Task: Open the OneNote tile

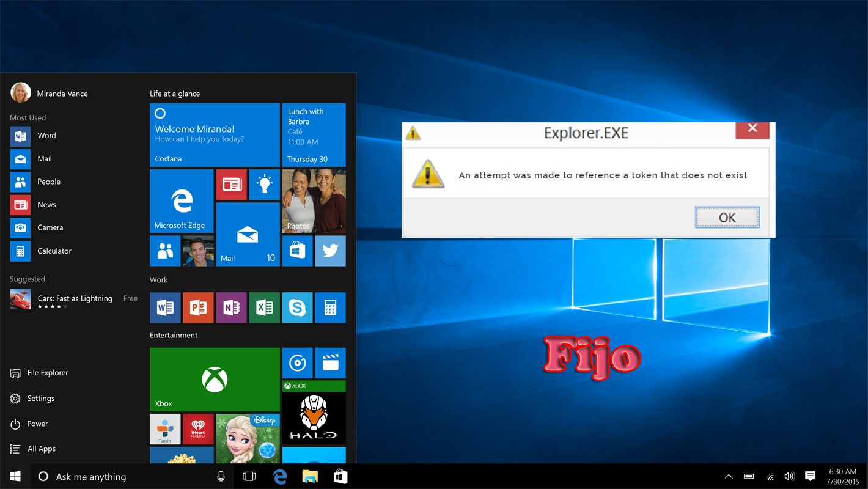Action: pos(231,307)
